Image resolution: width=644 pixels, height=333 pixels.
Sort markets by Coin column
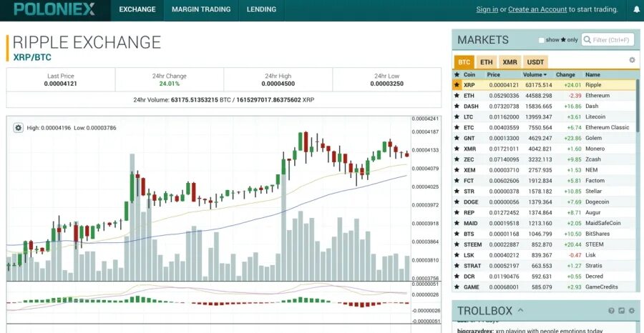click(x=469, y=74)
